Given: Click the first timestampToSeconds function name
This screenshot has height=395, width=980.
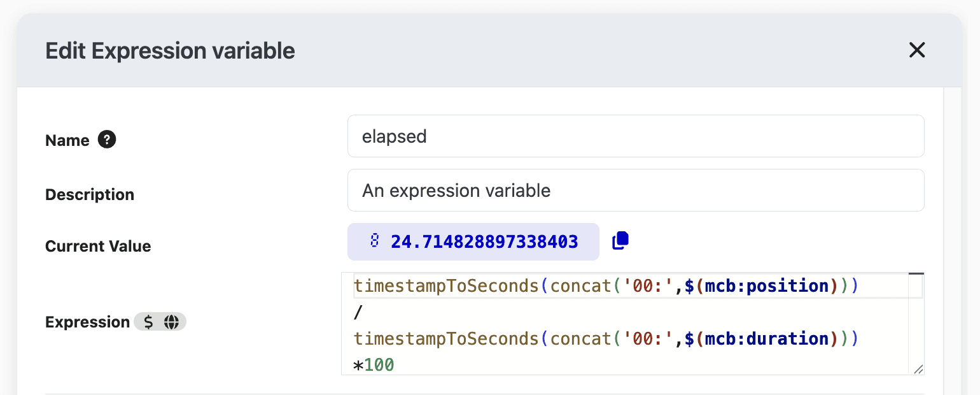Looking at the screenshot, I should pyautogui.click(x=446, y=286).
